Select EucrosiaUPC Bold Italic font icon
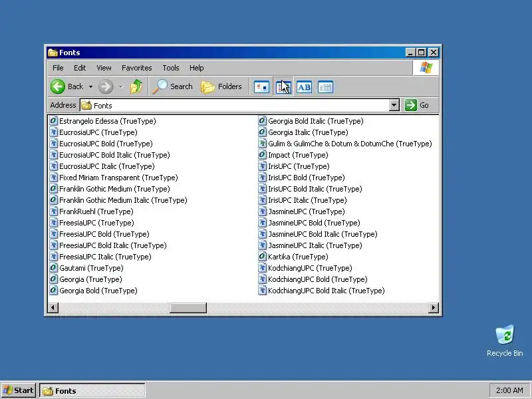The height and width of the screenshot is (399, 532). tap(53, 155)
